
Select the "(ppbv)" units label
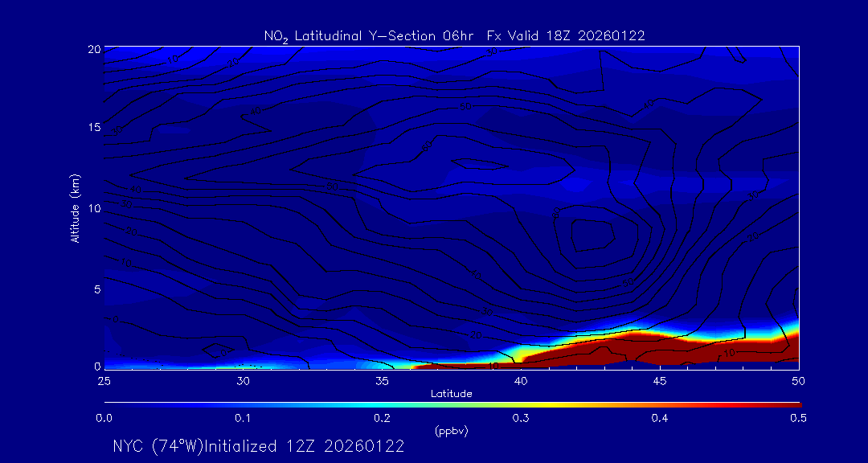coord(452,432)
